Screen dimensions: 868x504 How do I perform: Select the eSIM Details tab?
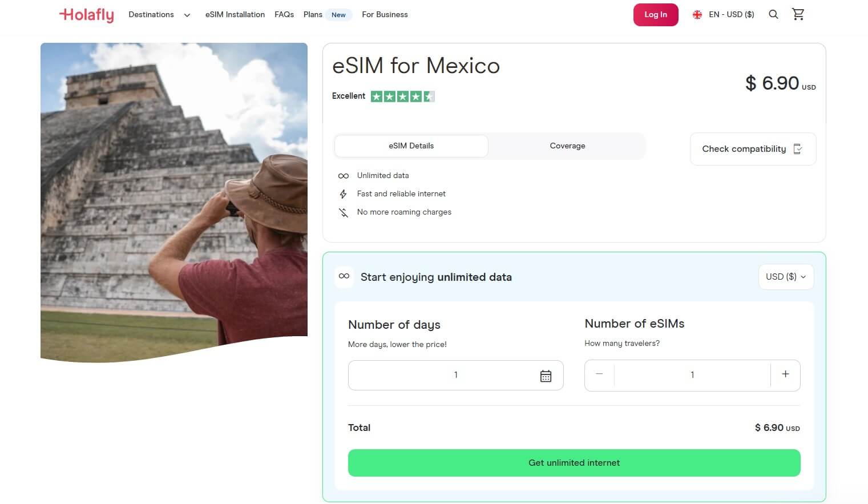tap(411, 146)
